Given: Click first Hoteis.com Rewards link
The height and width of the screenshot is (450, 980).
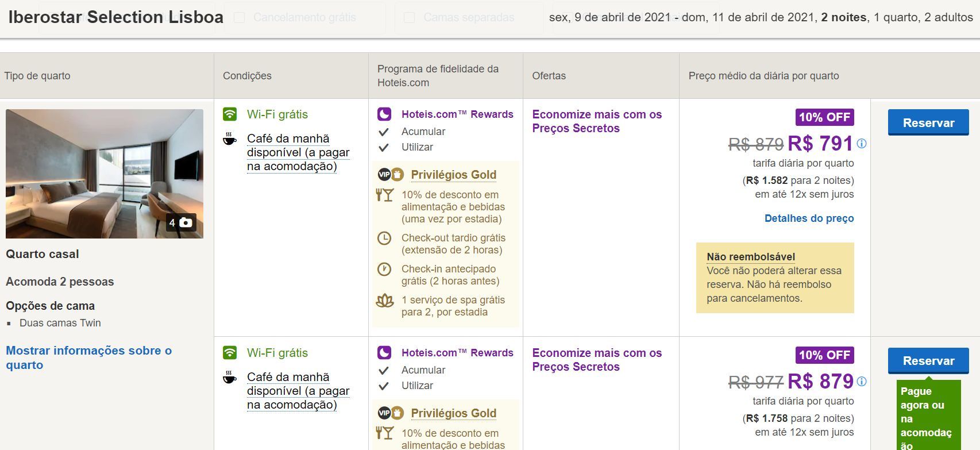Looking at the screenshot, I should (x=457, y=114).
